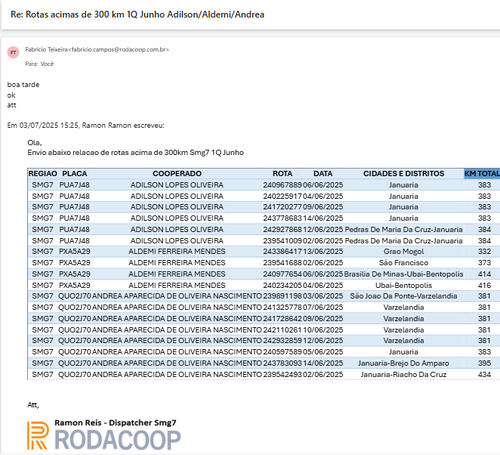
Task: Click route number 240234205
Action: coord(282,286)
